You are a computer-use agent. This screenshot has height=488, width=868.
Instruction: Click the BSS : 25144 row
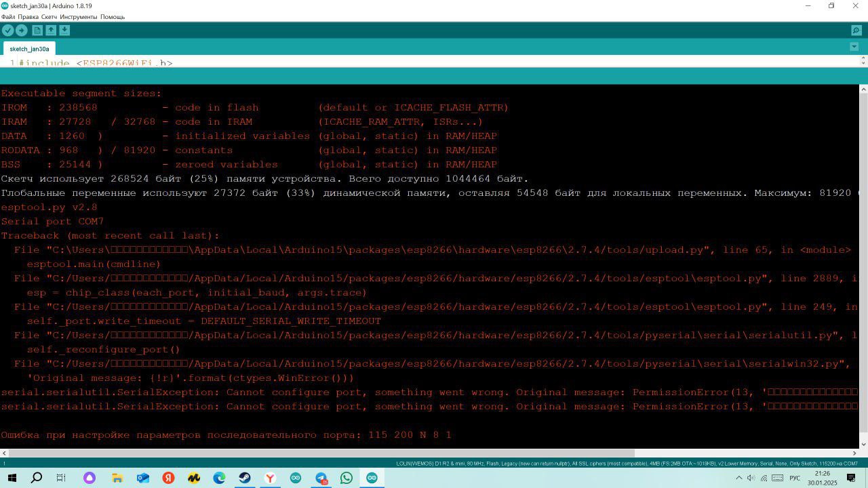coord(249,165)
